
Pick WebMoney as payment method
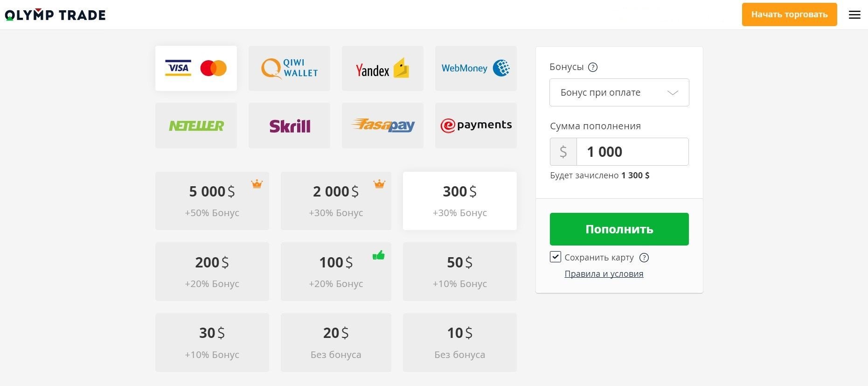coord(476,68)
